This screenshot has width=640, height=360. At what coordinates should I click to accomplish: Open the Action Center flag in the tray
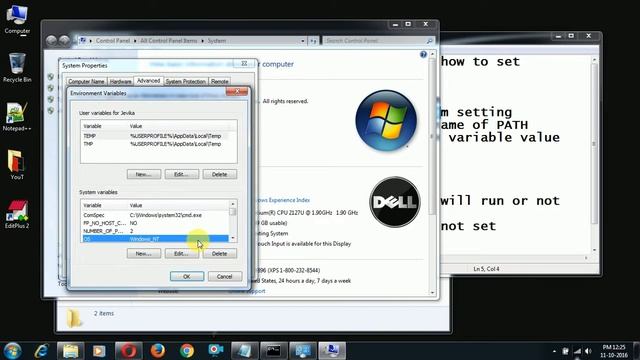point(565,351)
